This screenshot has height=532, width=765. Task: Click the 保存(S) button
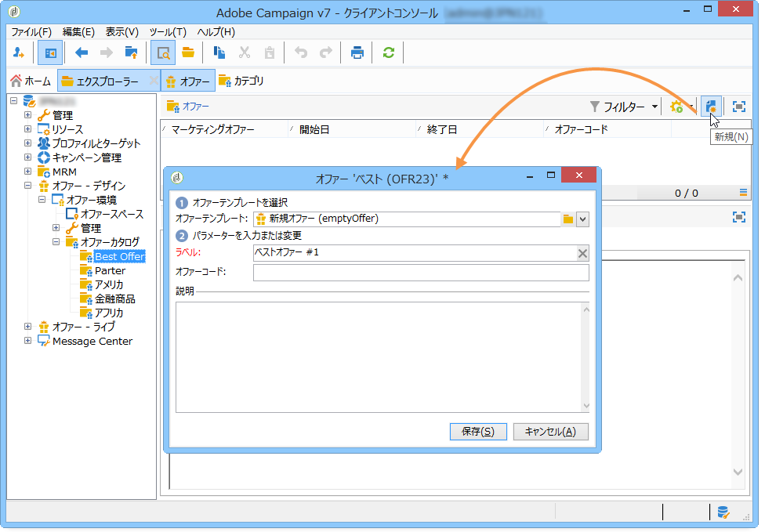[x=478, y=432]
